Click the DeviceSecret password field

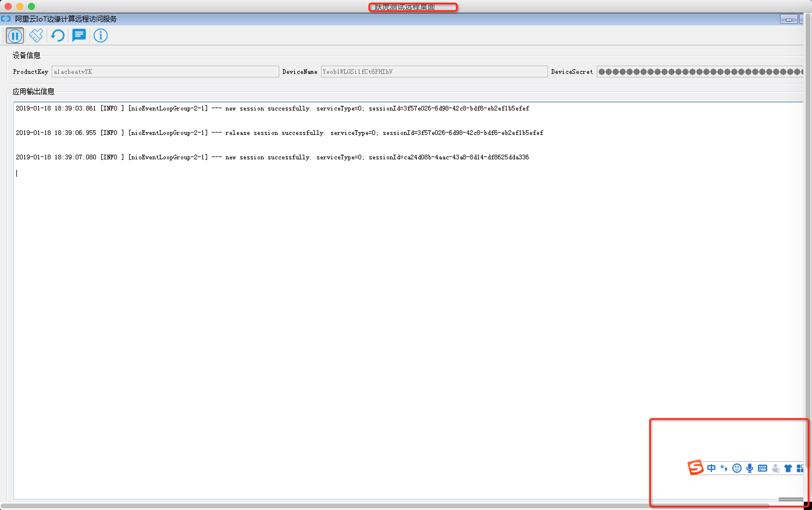[x=700, y=72]
